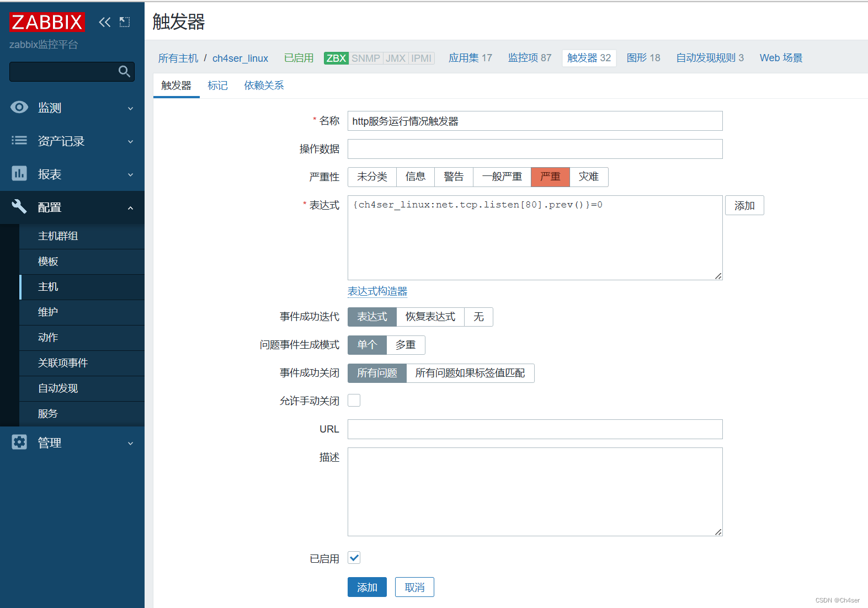This screenshot has width=868, height=608.
Task: Open 触发器 32 link
Action: (x=589, y=58)
